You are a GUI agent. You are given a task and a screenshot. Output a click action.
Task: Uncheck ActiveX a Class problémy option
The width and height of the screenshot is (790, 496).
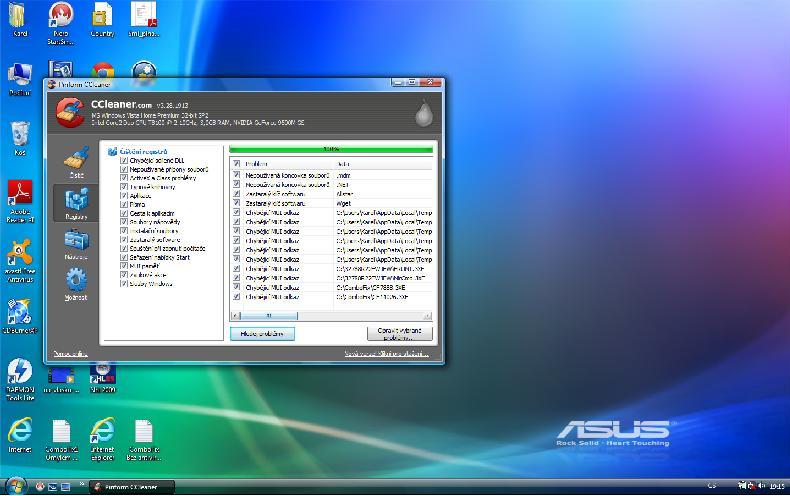pos(123,178)
